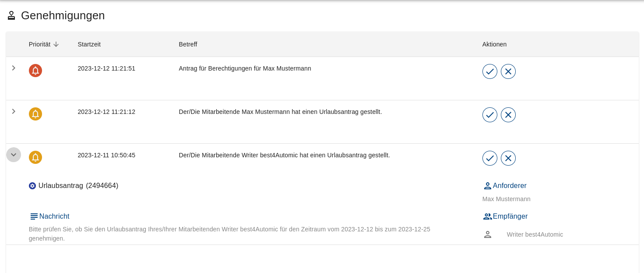
Task: Click the orange bell on Max Mustermann's Urlaubsantrag row
Action: 35,114
